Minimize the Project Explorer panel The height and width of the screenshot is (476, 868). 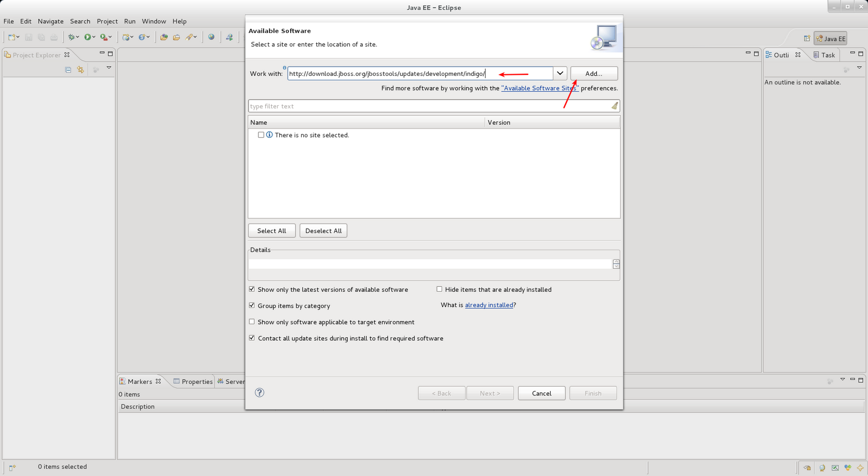101,53
